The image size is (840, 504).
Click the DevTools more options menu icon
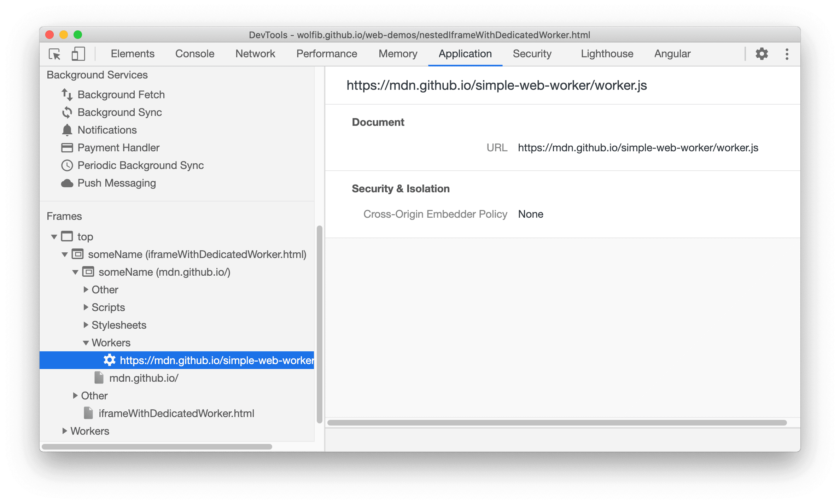[x=786, y=54]
